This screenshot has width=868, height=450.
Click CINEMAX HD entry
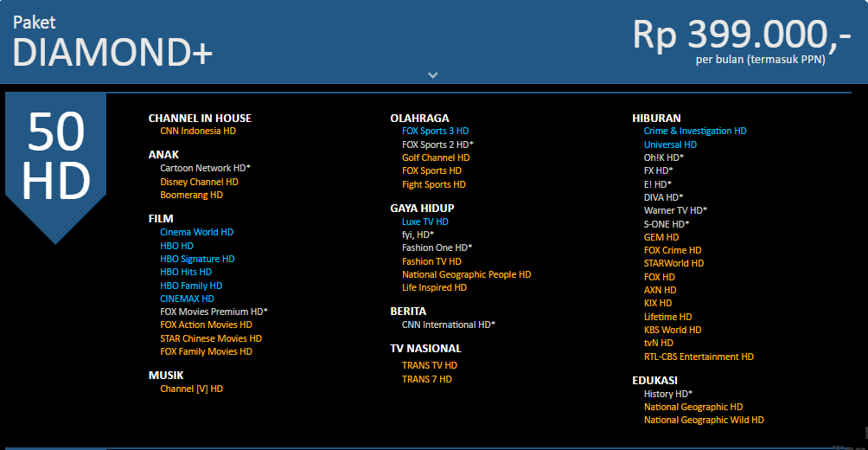(187, 299)
